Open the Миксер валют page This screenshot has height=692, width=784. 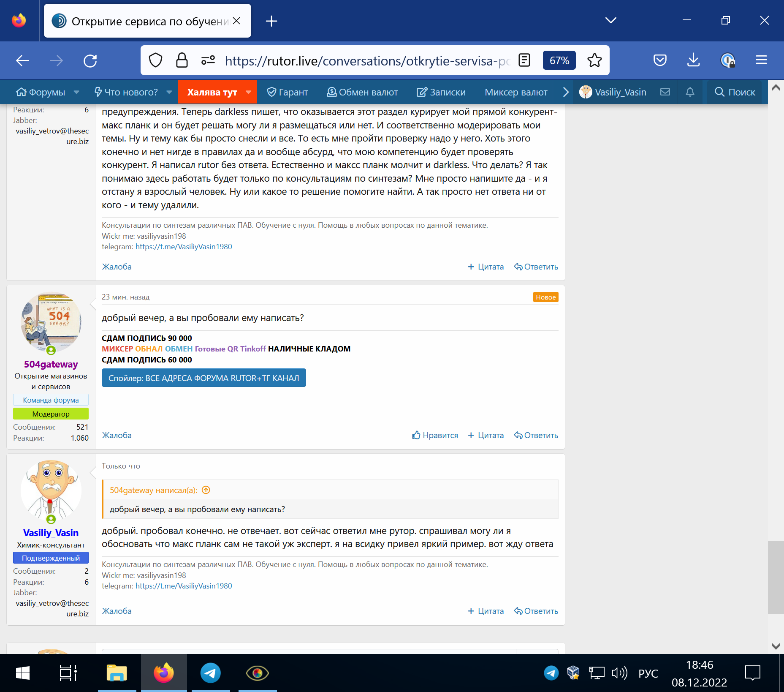click(516, 92)
